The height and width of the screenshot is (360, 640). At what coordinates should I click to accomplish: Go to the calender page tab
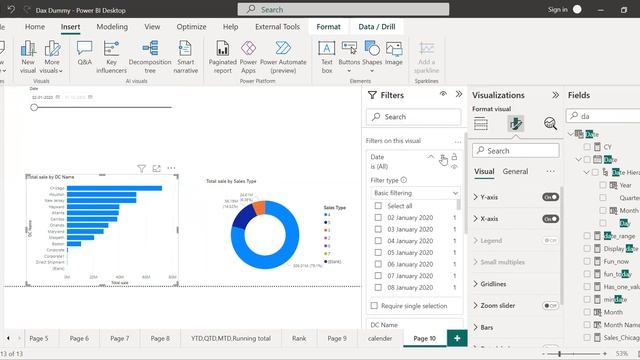(x=380, y=338)
